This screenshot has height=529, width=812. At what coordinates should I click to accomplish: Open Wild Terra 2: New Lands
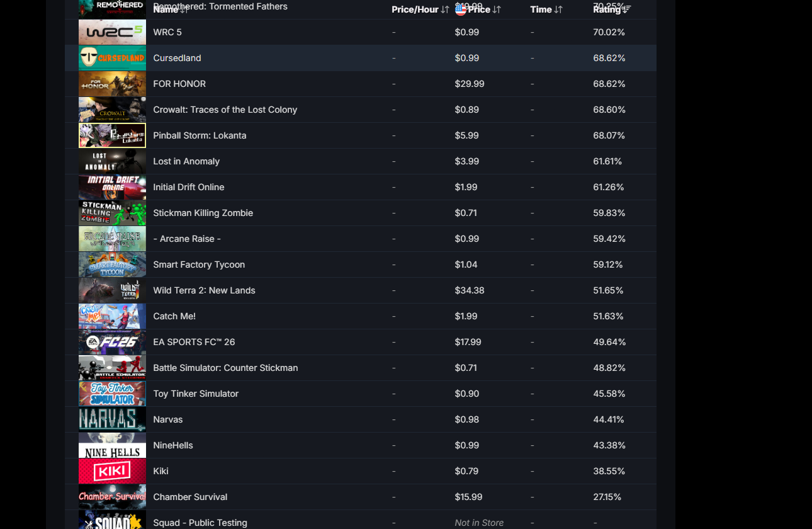coord(204,290)
